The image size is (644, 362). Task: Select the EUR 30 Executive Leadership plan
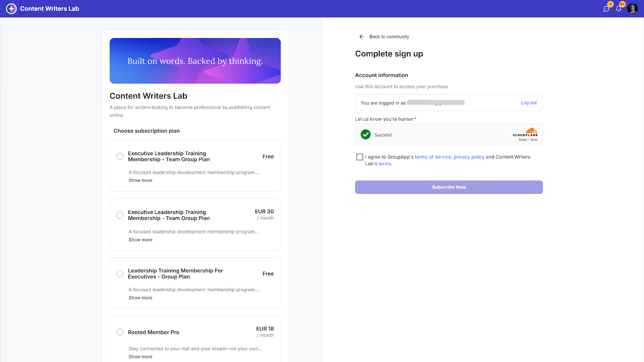tap(120, 215)
